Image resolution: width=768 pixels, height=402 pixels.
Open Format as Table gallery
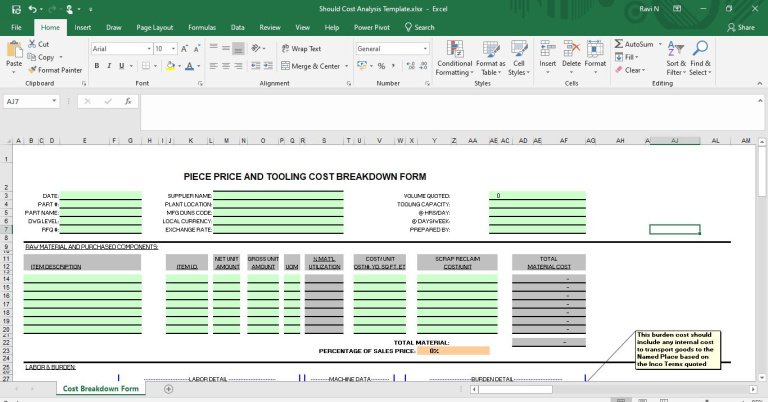(x=490, y=58)
